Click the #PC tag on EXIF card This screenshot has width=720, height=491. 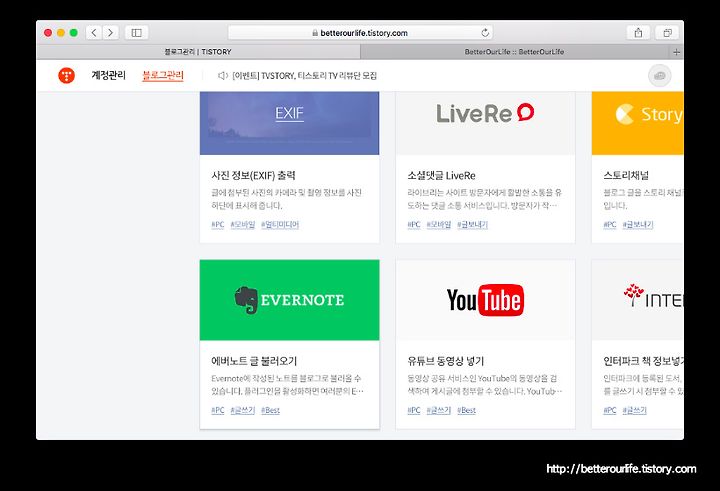(x=218, y=225)
